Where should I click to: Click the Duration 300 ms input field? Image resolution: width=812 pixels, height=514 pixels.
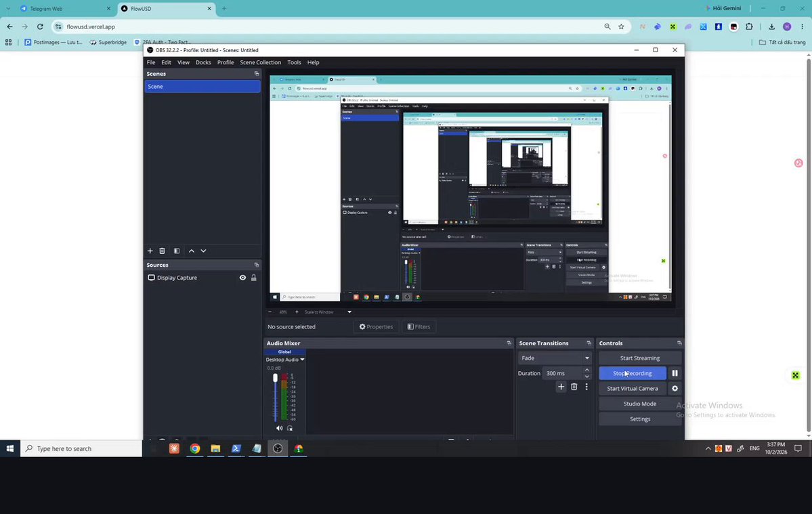(x=562, y=373)
